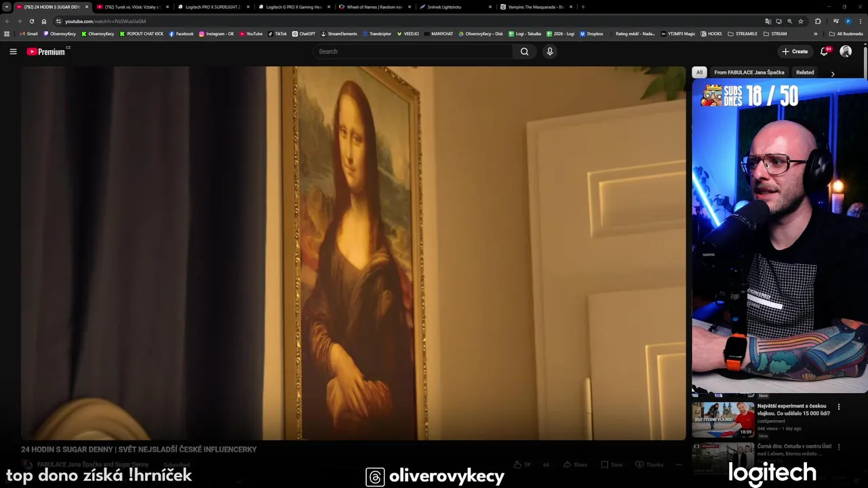Close the 24 HODIN S SUGAR DENNY tab
868x488 pixels.
(x=87, y=7)
